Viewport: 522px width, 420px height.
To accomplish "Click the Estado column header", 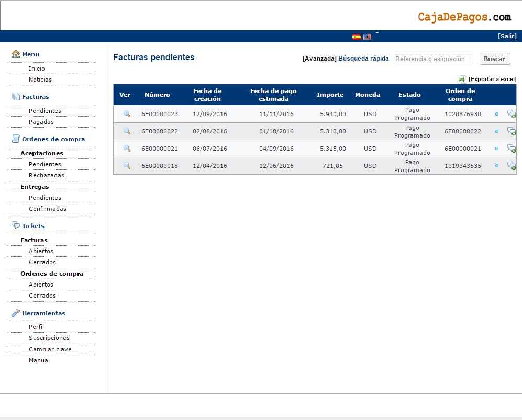I will pos(409,95).
